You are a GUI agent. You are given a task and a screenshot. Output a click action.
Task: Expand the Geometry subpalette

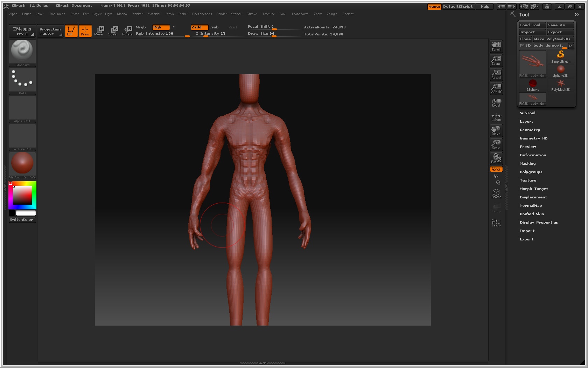coord(530,130)
